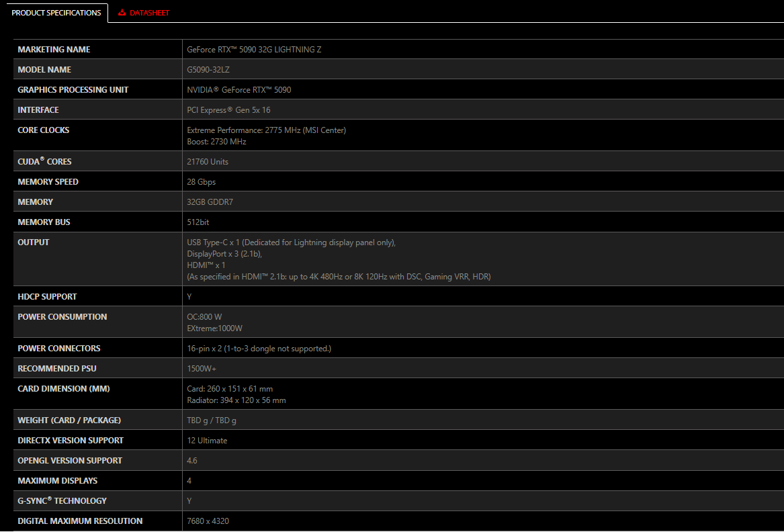The width and height of the screenshot is (784, 532).
Task: Click the G-SYNC Technology row label
Action: (62, 501)
